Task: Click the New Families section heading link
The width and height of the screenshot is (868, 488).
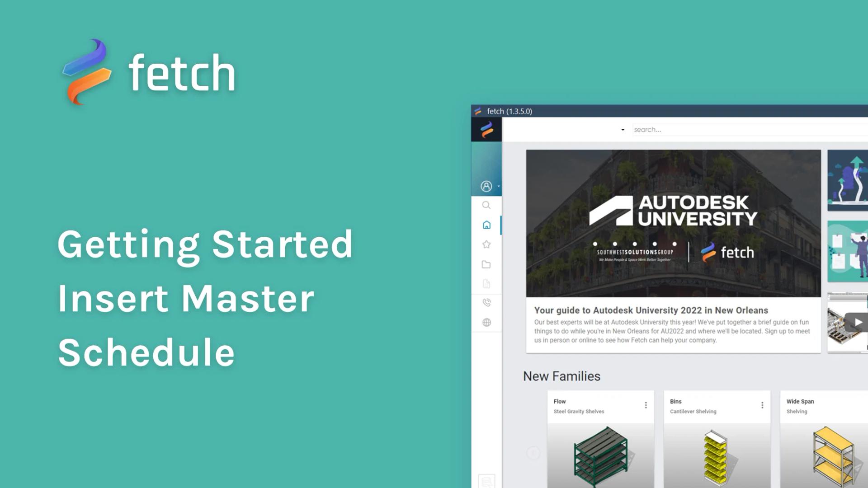Action: 561,376
